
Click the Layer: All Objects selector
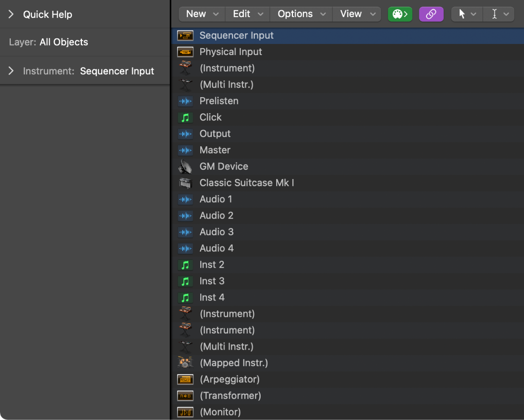(48, 42)
